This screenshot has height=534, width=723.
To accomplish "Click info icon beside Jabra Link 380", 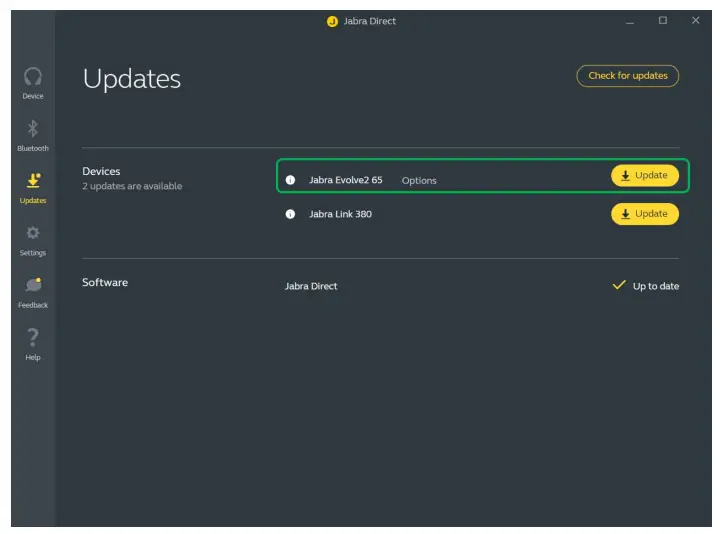I will coord(291,214).
